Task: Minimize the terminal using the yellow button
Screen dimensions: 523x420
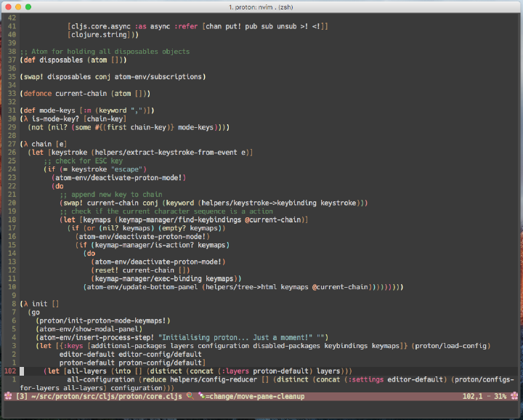Action: coord(18,7)
